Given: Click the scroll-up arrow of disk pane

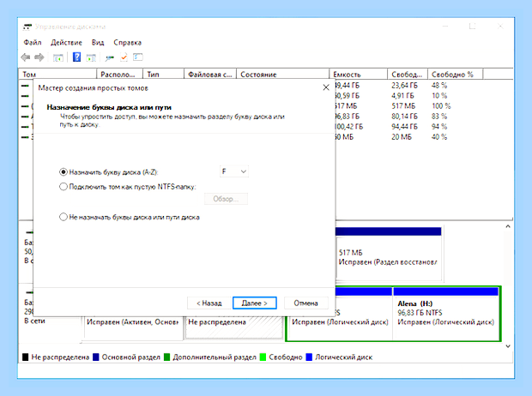Looking at the screenshot, I should (508, 226).
